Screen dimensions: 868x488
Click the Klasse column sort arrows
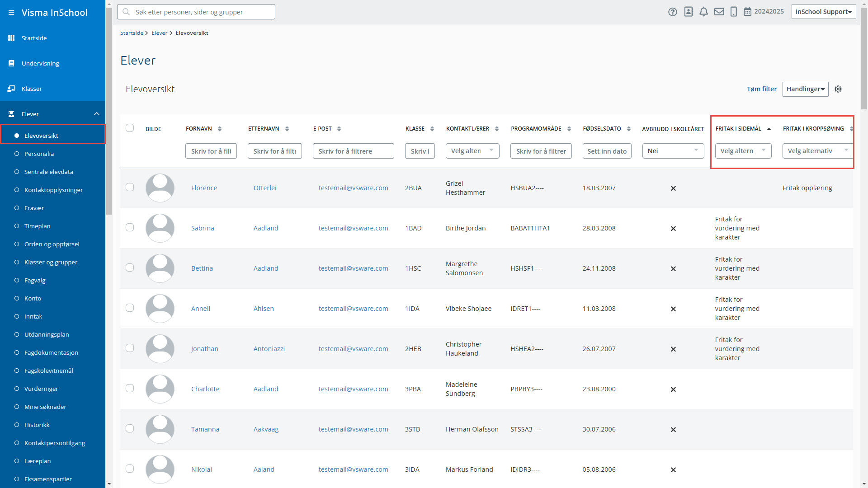[432, 129]
